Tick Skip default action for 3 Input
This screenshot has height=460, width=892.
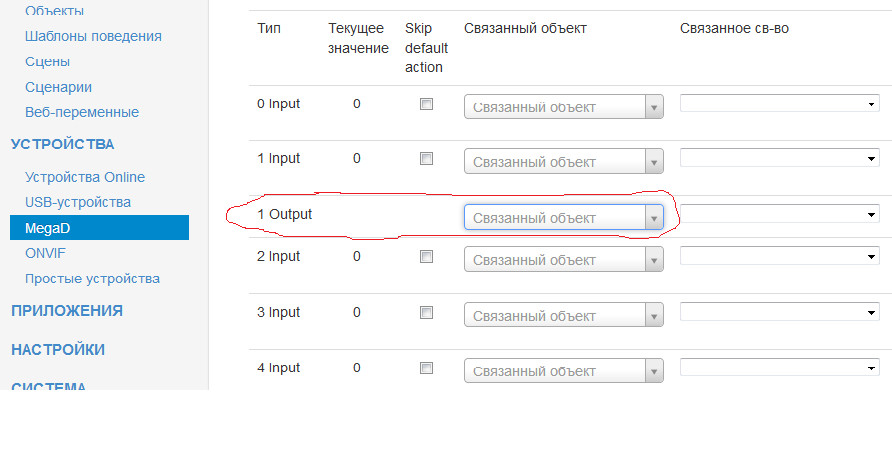427,312
